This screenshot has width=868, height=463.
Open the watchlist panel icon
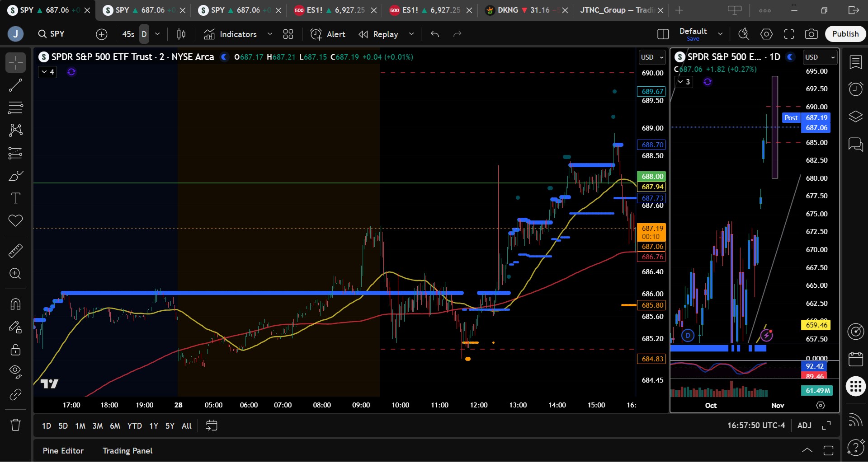click(856, 62)
